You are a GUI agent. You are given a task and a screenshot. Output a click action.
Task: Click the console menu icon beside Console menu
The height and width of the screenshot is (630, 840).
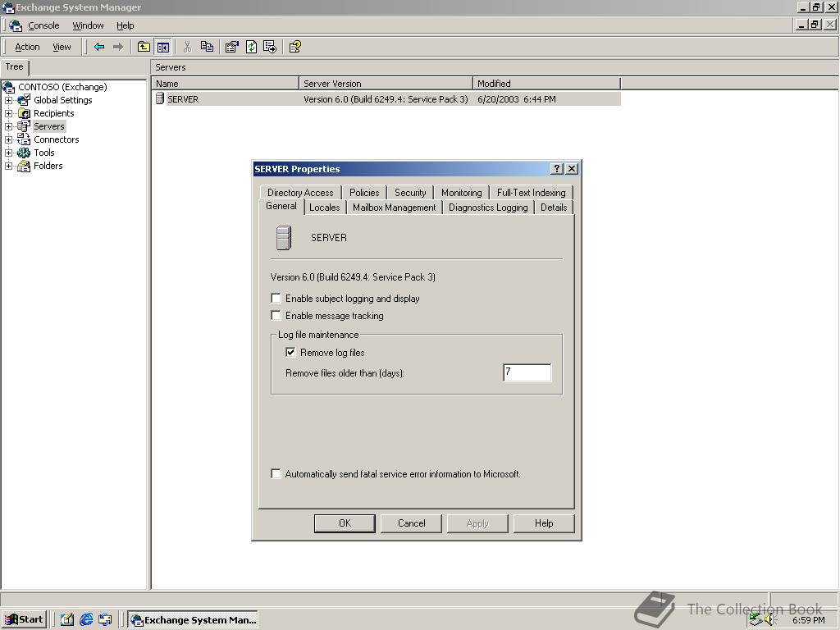pyautogui.click(x=16, y=25)
